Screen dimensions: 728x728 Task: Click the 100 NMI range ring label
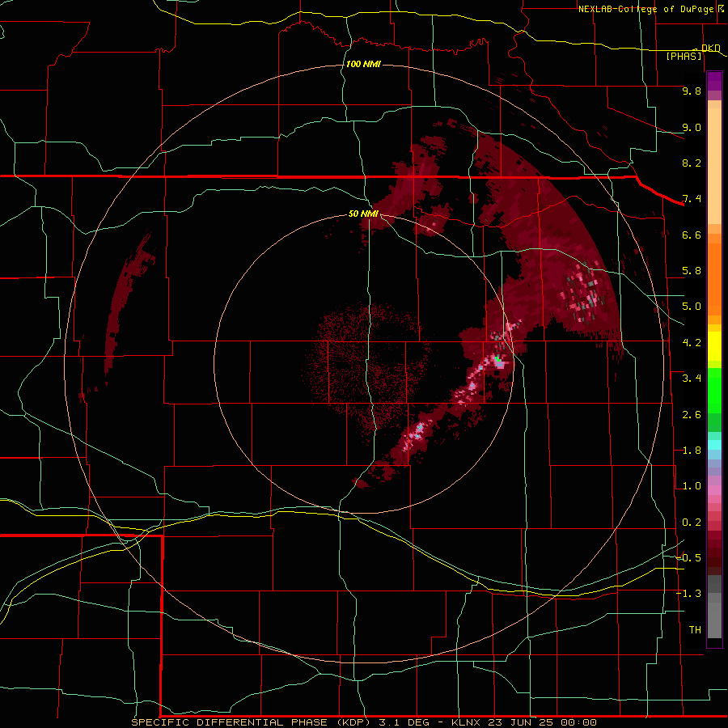click(x=363, y=64)
